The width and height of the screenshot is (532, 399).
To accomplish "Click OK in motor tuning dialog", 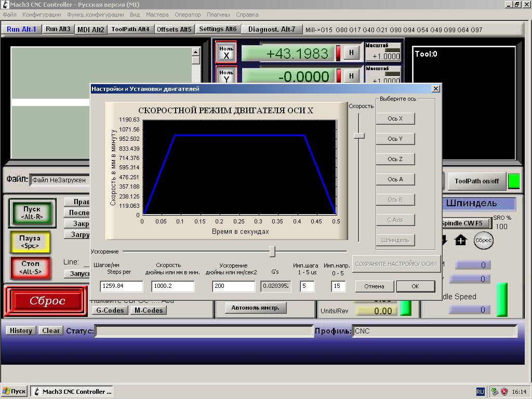I will [415, 286].
